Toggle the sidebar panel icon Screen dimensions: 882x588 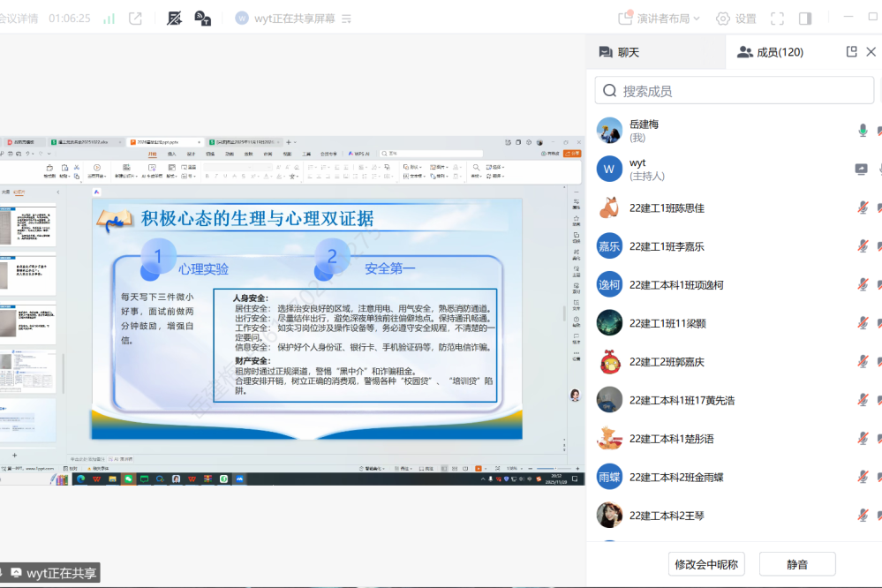coord(805,19)
